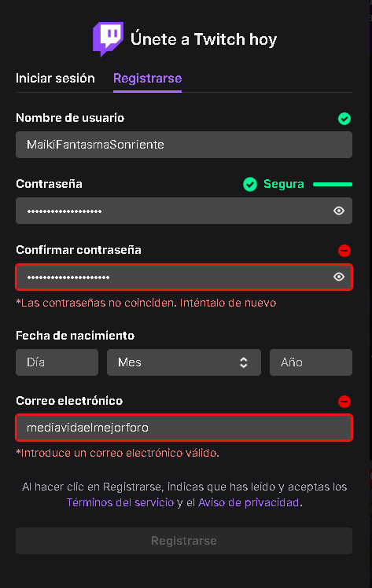The image size is (372, 588).
Task: Open the Aviso de privacidad link
Action: point(249,502)
